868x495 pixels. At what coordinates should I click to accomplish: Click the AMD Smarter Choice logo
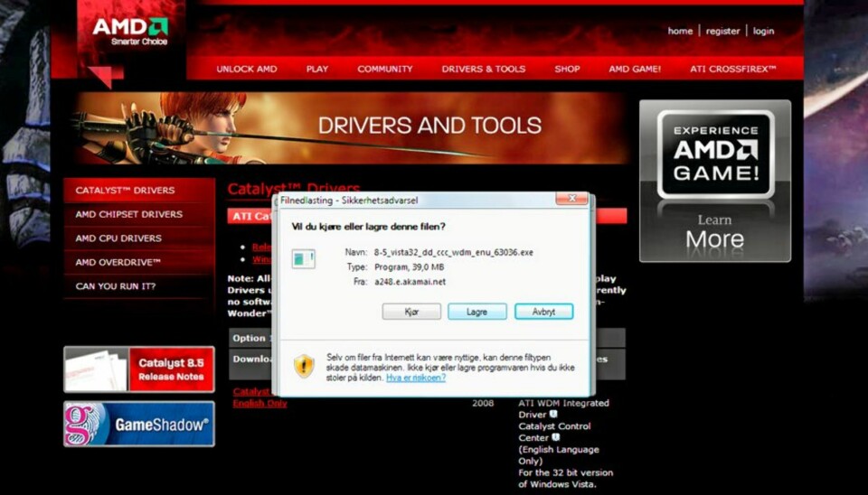pos(130,33)
